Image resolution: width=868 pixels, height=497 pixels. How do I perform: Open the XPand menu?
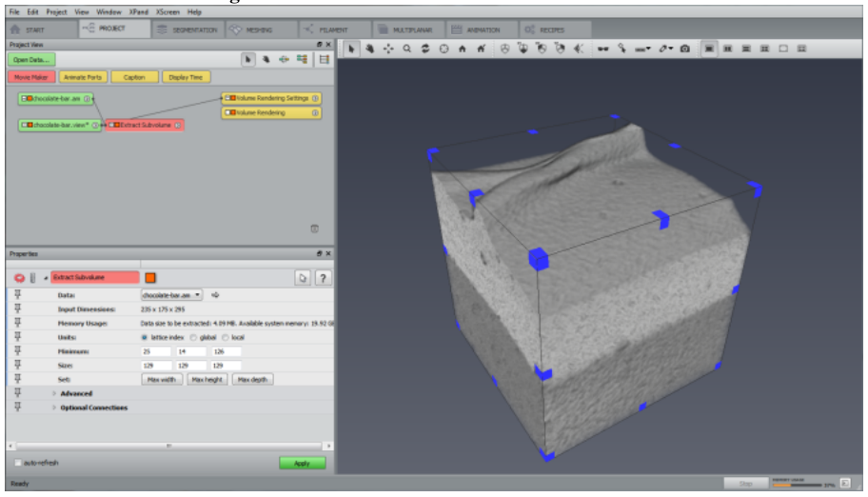[x=138, y=11]
